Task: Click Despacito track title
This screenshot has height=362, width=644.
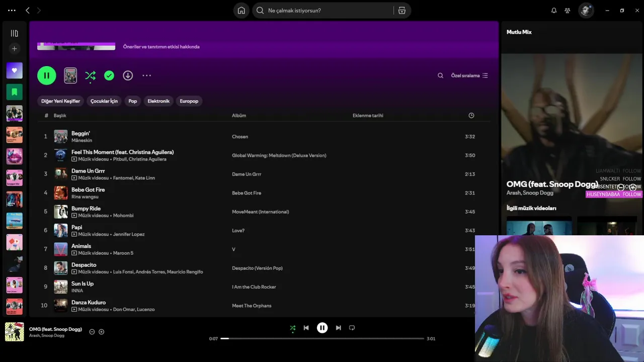Action: coord(84,265)
